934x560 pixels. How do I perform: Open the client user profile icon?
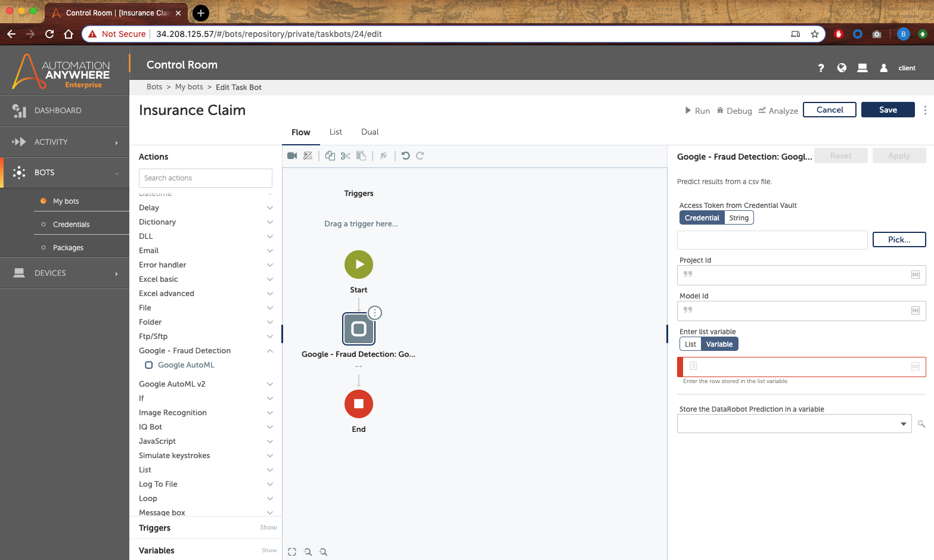pyautogui.click(x=884, y=68)
